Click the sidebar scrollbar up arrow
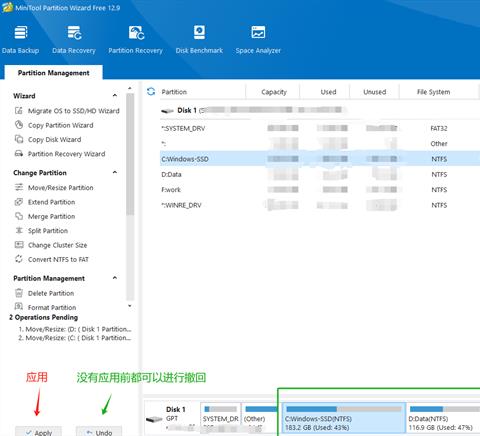Screen dimensions: 480x436 click(130, 88)
